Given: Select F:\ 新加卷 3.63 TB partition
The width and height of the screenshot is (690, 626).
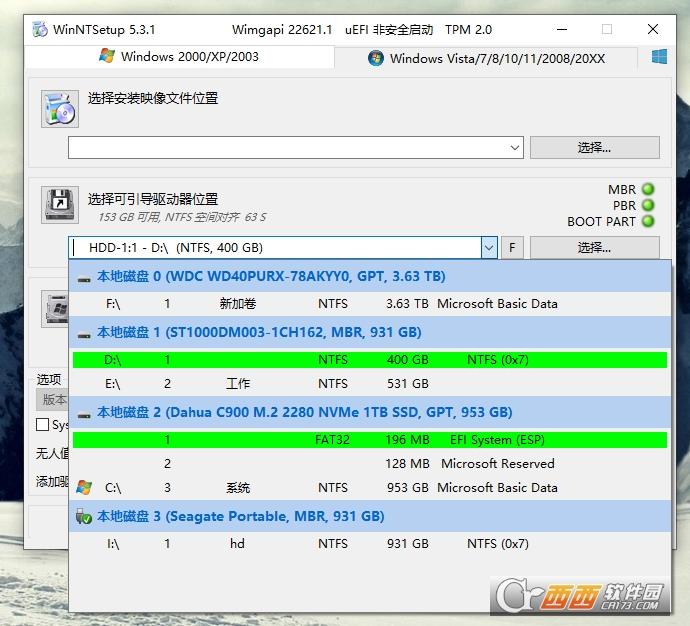Looking at the screenshot, I should point(370,304).
